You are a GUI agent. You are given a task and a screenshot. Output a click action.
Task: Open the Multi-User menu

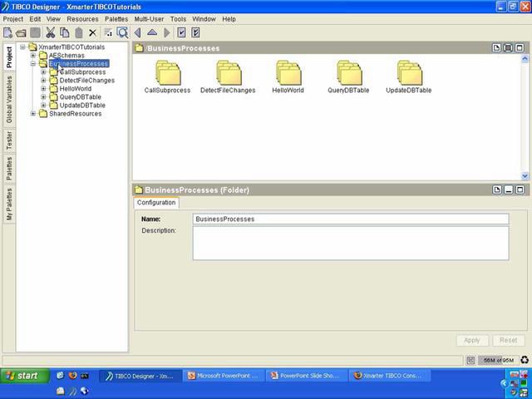coord(149,19)
